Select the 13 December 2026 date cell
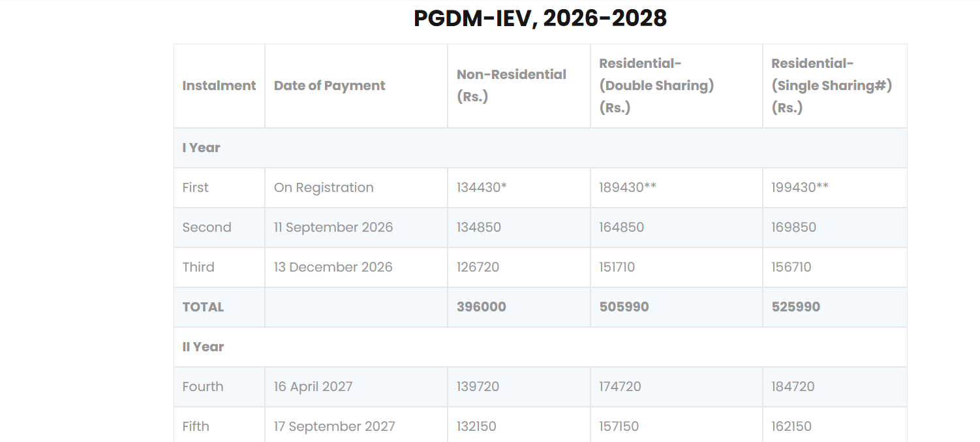The image size is (980, 442). coord(333,267)
